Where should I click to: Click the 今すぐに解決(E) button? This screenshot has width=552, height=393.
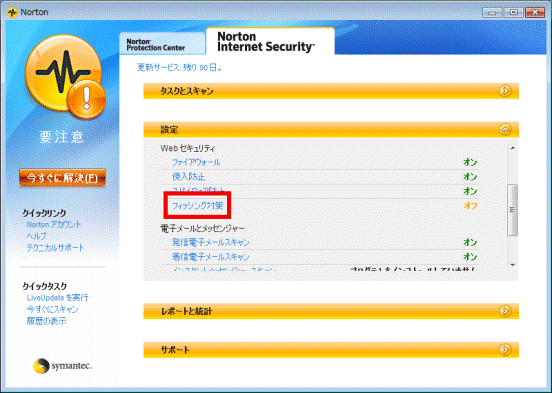(62, 178)
